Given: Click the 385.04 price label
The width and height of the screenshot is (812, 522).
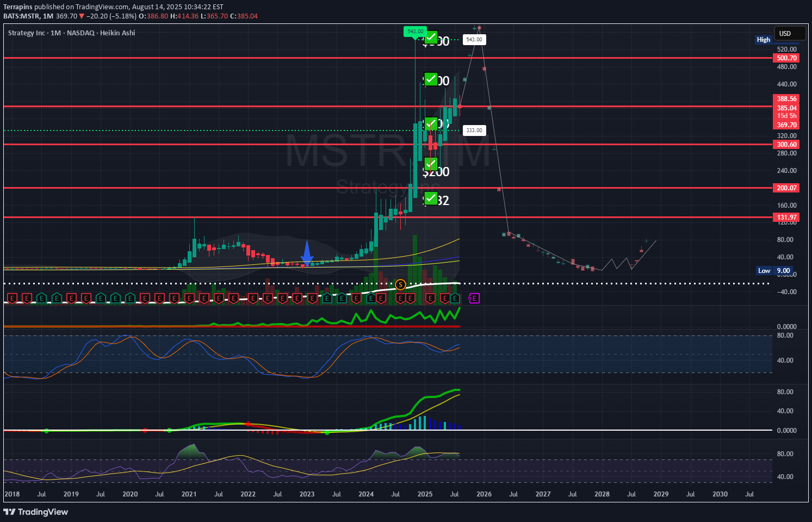Looking at the screenshot, I should [786, 108].
